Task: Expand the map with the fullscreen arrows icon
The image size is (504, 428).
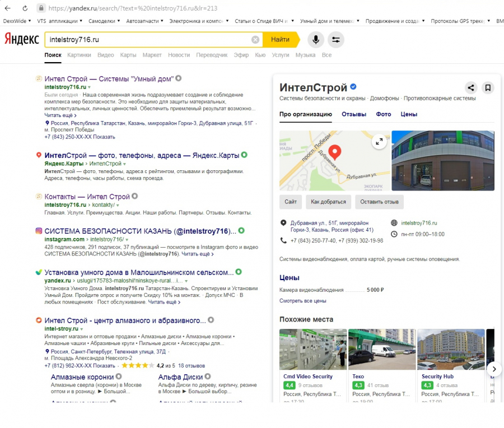Action: pos(379,141)
